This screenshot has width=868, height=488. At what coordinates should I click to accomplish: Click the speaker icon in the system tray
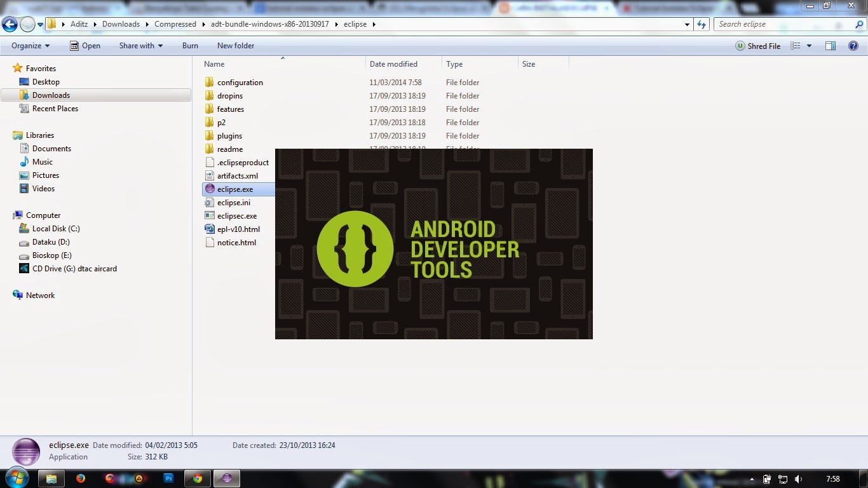797,479
